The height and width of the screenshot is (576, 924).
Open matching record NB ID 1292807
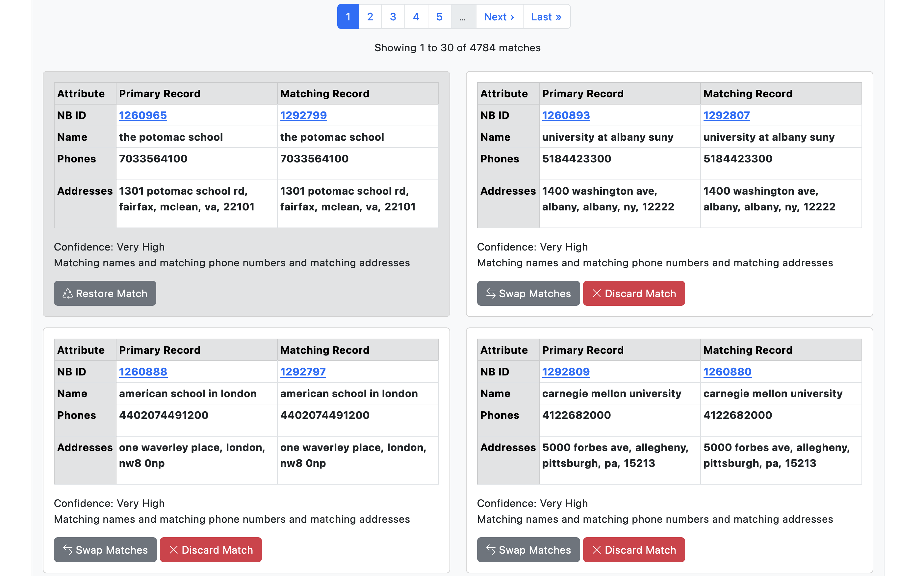[726, 115]
